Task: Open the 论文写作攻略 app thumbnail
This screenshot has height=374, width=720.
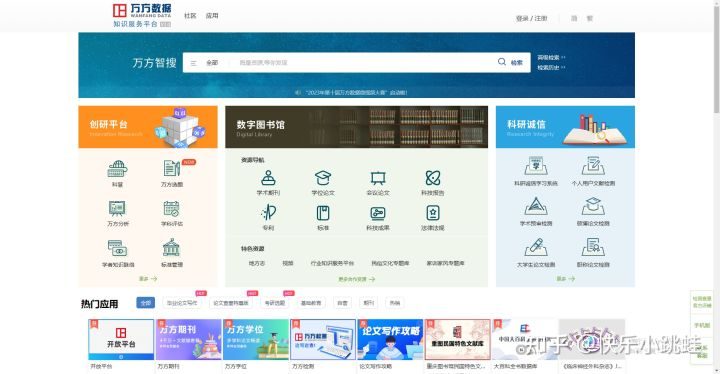Action: (390, 340)
